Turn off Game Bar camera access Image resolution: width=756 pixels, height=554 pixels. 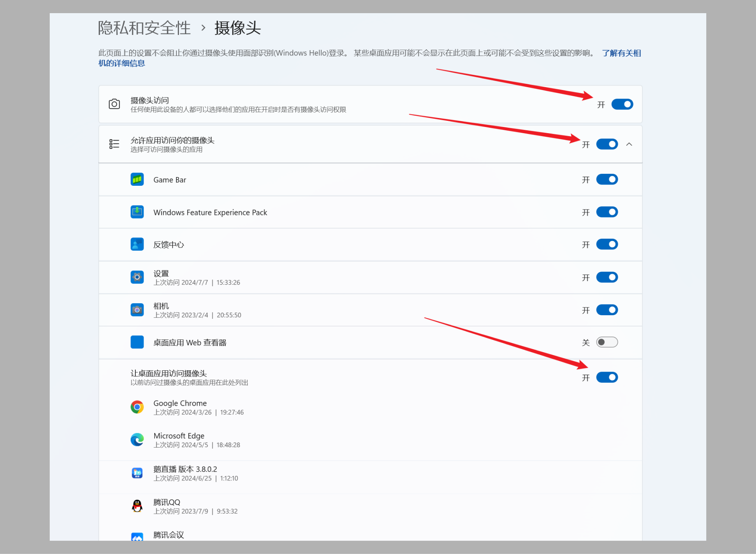[607, 180]
